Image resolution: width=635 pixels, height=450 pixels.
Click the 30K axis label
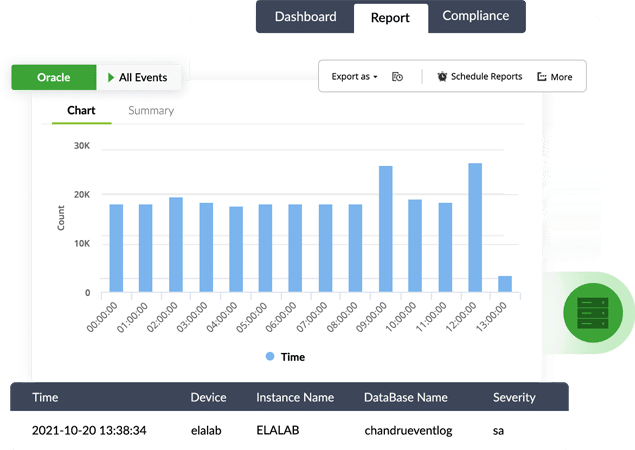82,146
